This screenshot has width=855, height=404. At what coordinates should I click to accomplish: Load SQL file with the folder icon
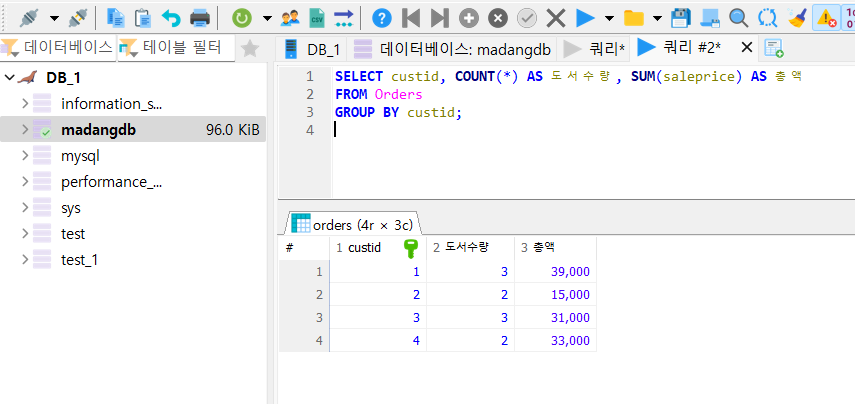tap(634, 19)
